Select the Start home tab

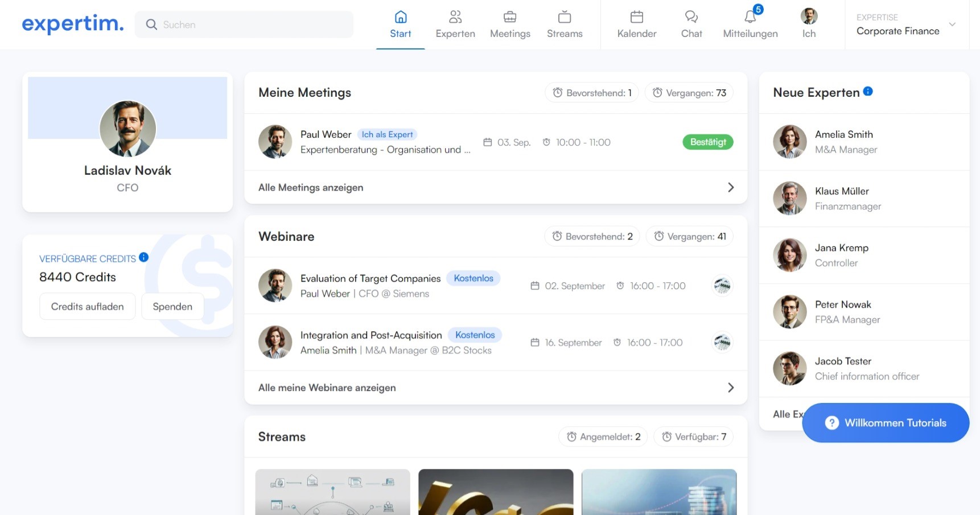(x=400, y=24)
